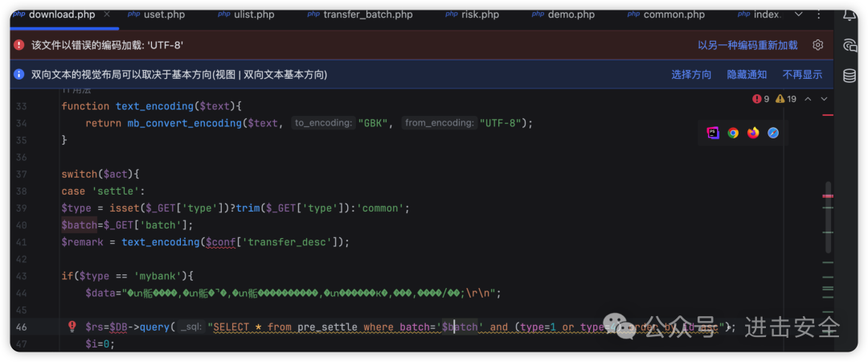Click the 选择方向 link

click(x=691, y=74)
